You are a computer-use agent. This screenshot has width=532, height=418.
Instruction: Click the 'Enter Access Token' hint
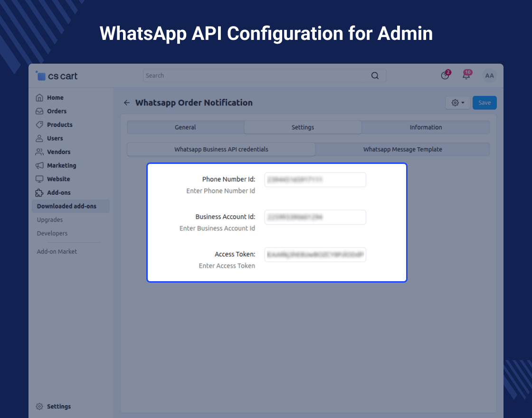coord(227,266)
